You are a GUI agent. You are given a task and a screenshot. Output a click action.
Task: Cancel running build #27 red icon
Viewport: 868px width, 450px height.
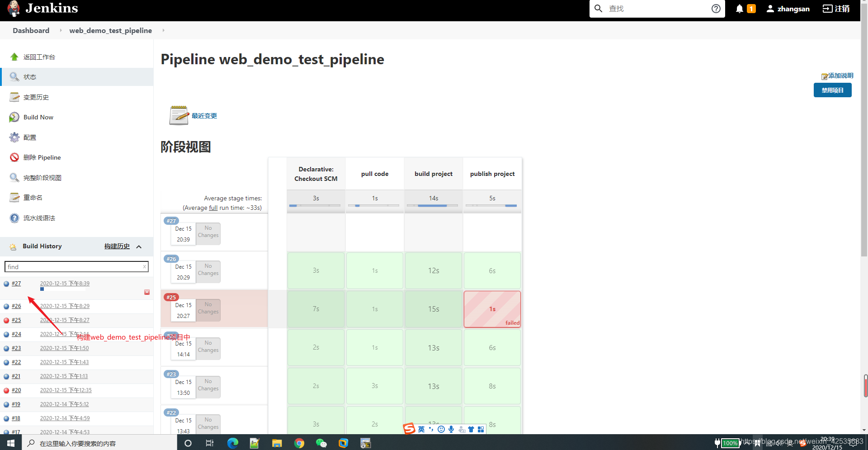click(147, 292)
